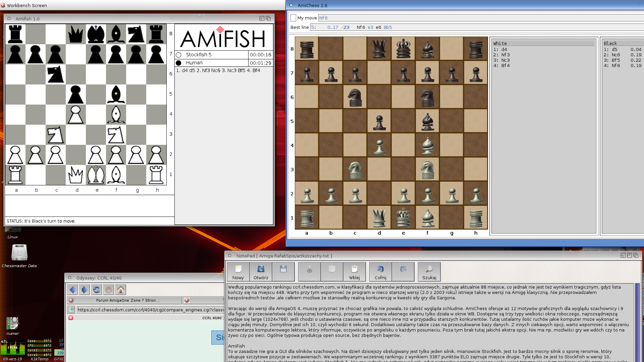Click the Best line field in AmiChess
Image resolution: width=644 pixels, height=362 pixels.
click(x=477, y=27)
